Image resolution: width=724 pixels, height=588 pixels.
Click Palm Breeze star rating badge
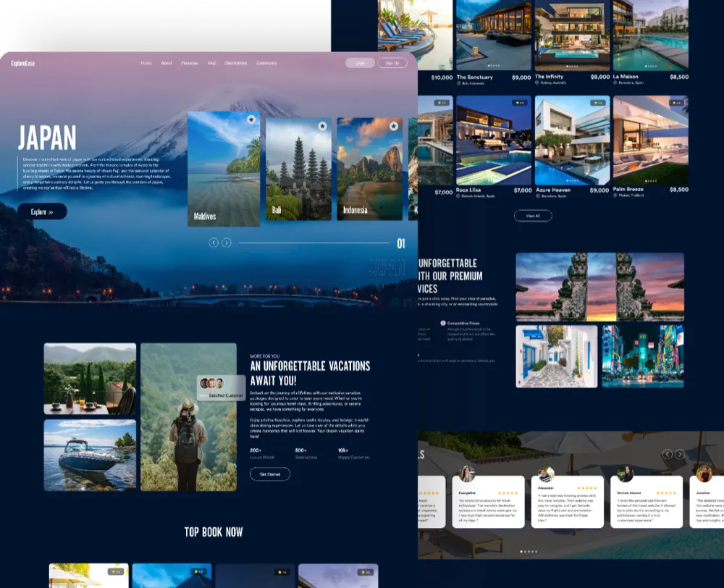tap(677, 103)
